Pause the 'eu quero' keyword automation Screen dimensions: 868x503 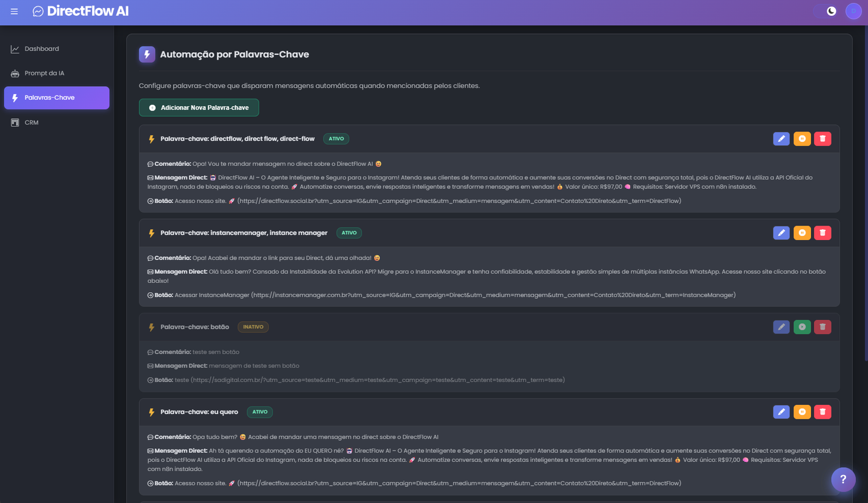coord(802,412)
